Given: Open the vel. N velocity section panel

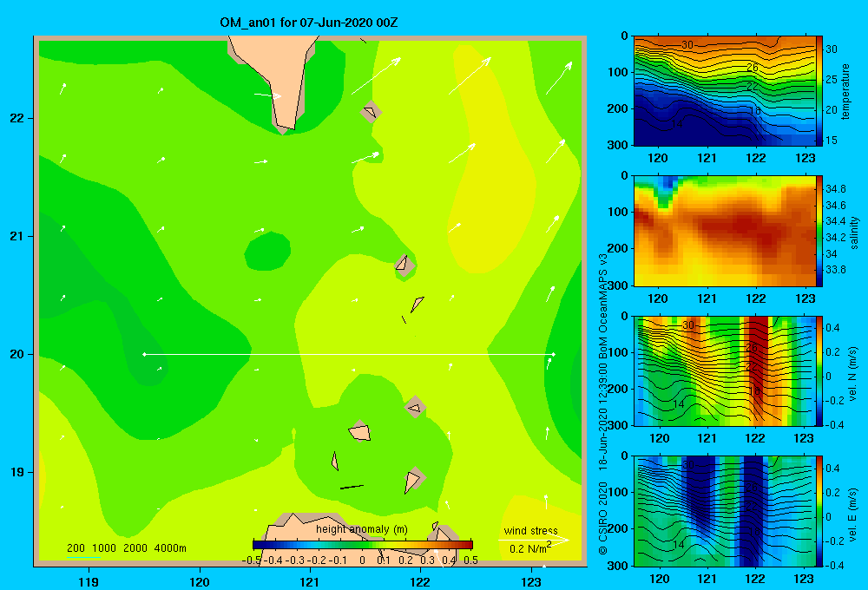Looking at the screenshot, I should coord(725,371).
